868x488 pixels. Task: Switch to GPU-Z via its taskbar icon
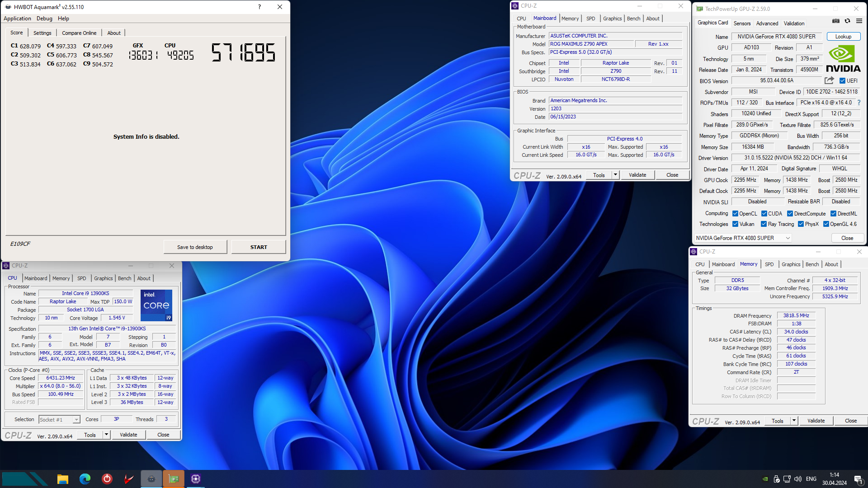pos(174,479)
